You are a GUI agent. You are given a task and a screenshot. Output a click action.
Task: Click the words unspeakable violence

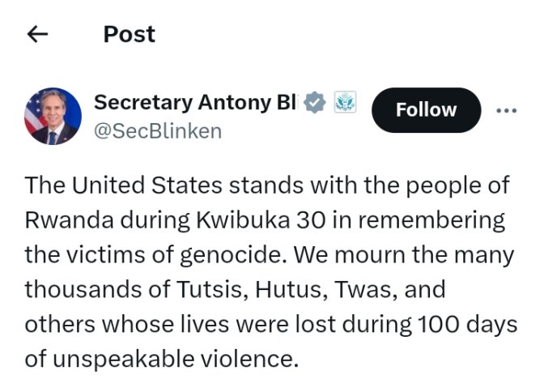(174, 358)
